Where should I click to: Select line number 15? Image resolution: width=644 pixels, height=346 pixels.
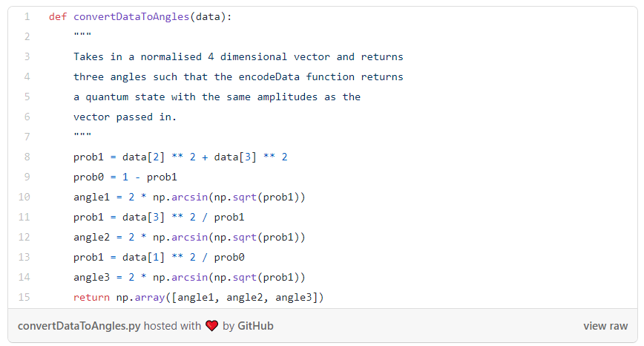click(x=24, y=298)
